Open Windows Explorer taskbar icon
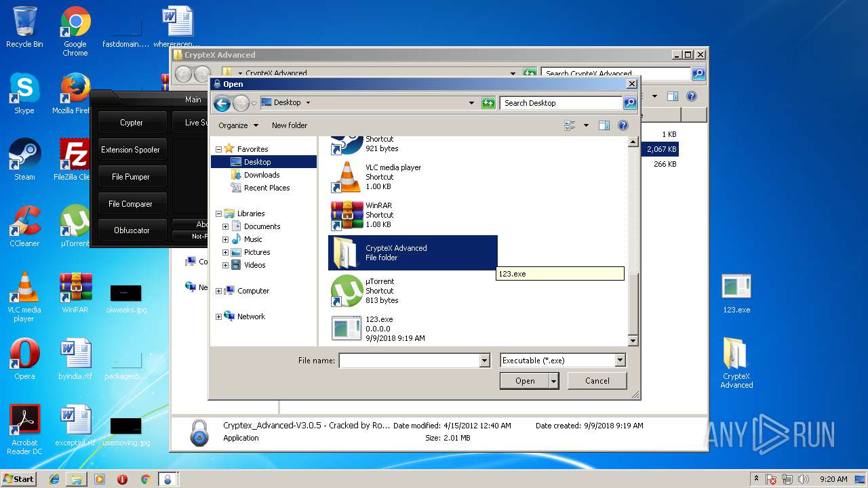868x488 pixels. pos(77,479)
